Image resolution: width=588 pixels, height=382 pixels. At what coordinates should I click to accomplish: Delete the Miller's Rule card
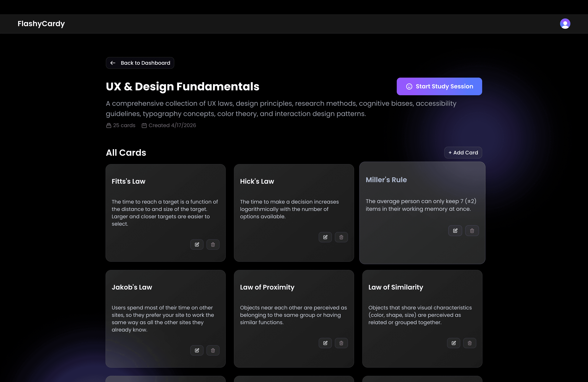click(472, 231)
